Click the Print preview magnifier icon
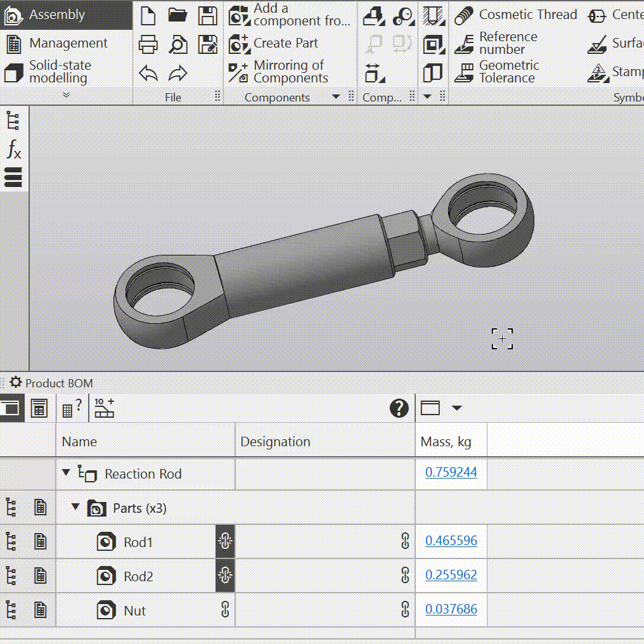The height and width of the screenshot is (644, 644). [x=178, y=44]
